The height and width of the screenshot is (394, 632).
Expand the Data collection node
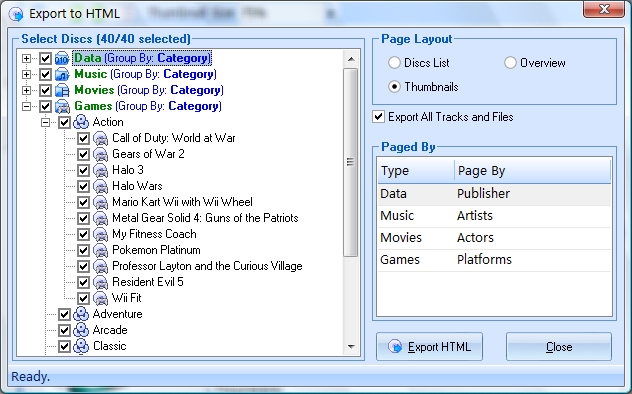27,58
